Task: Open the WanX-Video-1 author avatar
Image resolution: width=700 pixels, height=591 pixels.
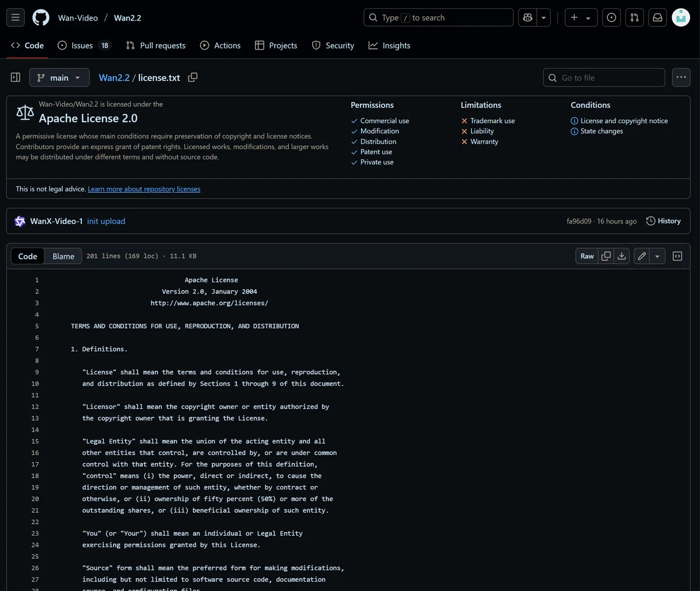Action: pos(20,221)
